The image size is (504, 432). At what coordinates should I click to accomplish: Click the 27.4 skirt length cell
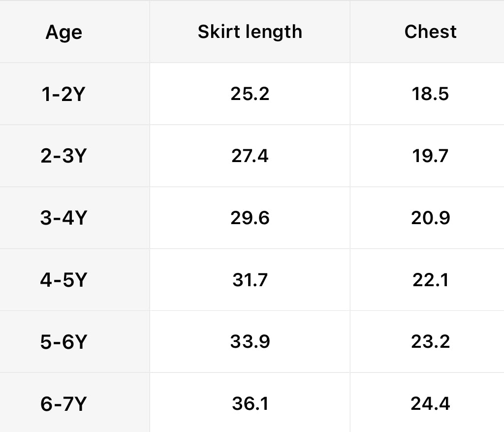pyautogui.click(x=250, y=156)
